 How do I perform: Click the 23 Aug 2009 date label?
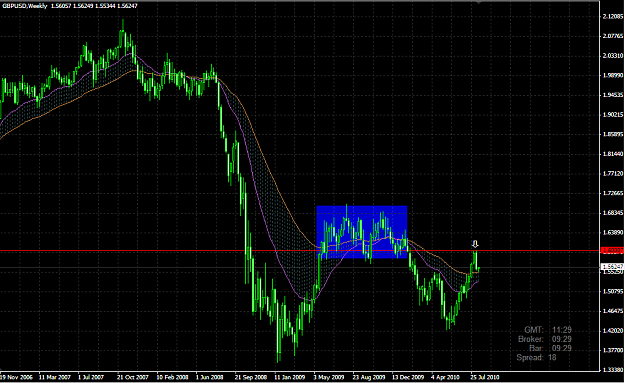369,377
